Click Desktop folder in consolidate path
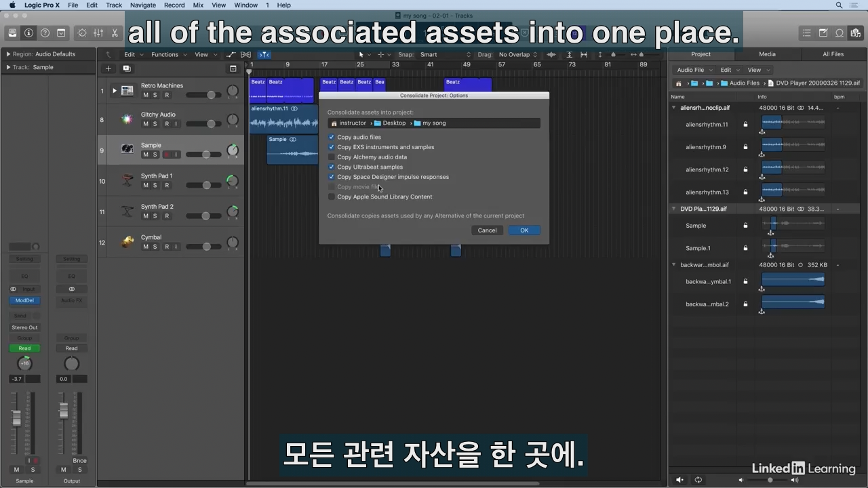The image size is (868, 488). (390, 123)
